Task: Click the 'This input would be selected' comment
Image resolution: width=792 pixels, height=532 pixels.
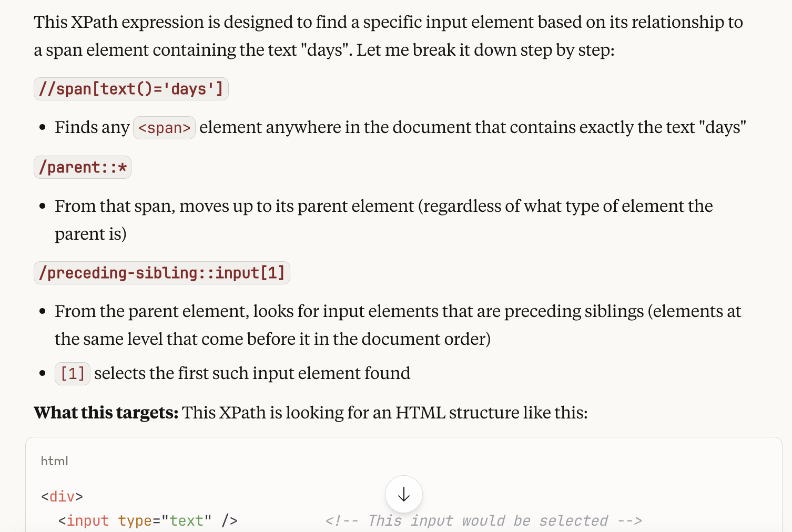Action: [483, 520]
